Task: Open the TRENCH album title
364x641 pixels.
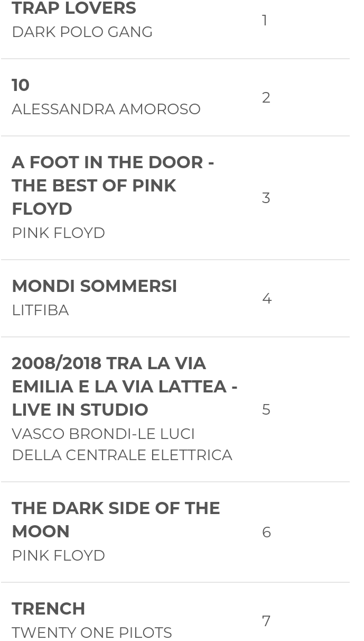Action: click(x=48, y=609)
